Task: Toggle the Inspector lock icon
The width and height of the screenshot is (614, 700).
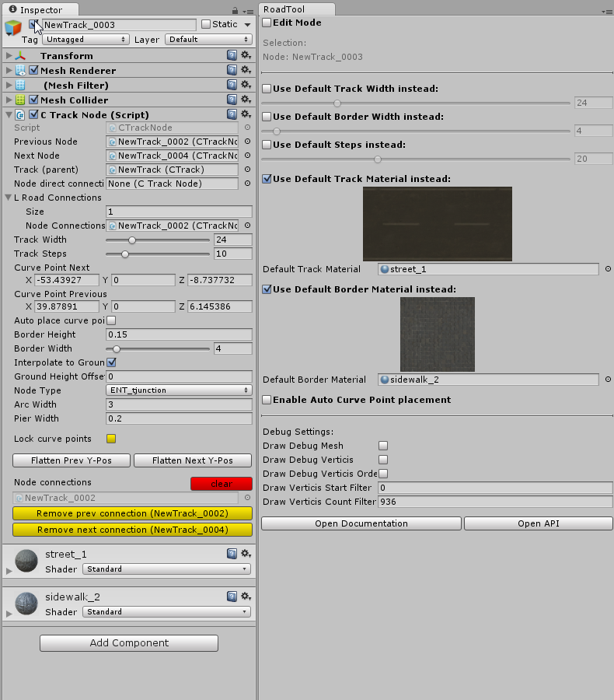Action: (x=235, y=10)
